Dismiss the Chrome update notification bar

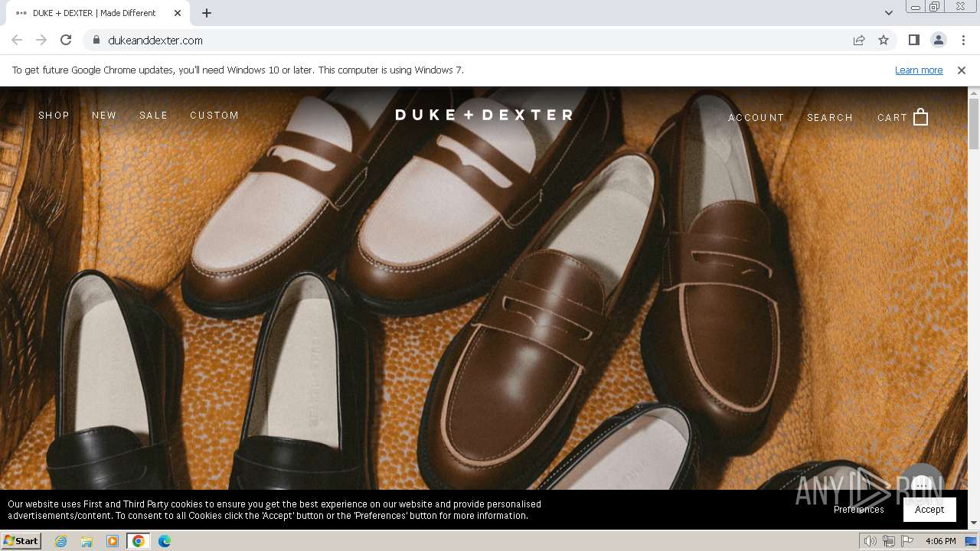pos(962,70)
